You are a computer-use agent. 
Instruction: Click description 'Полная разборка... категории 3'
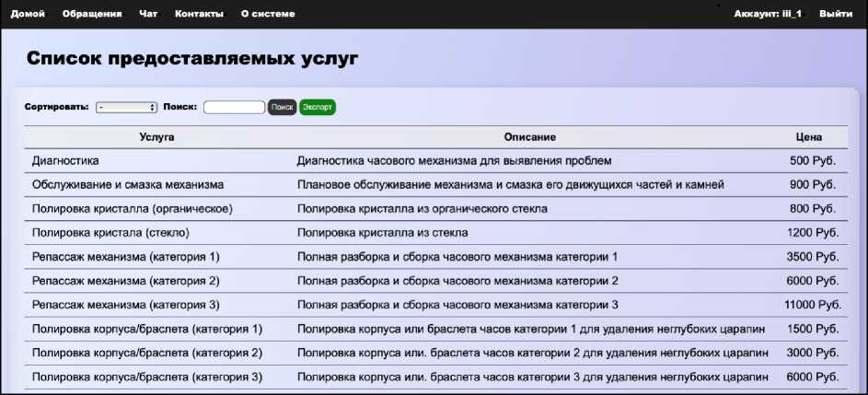pos(457,305)
